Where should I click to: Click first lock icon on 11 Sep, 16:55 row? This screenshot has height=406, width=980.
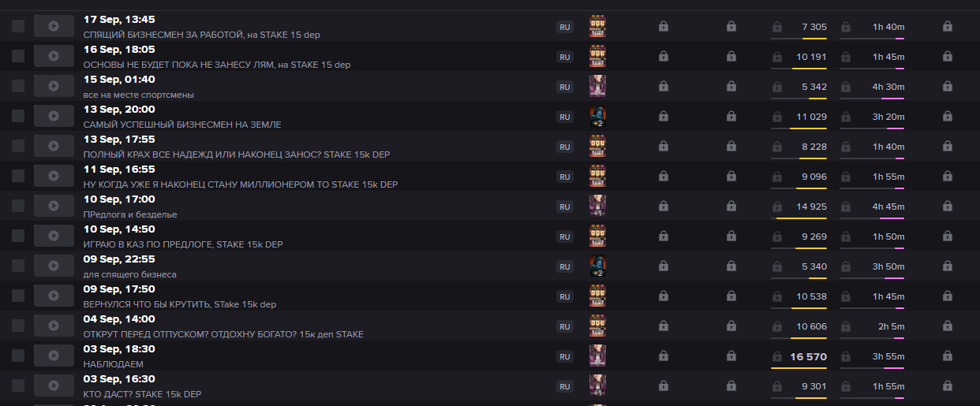(664, 177)
